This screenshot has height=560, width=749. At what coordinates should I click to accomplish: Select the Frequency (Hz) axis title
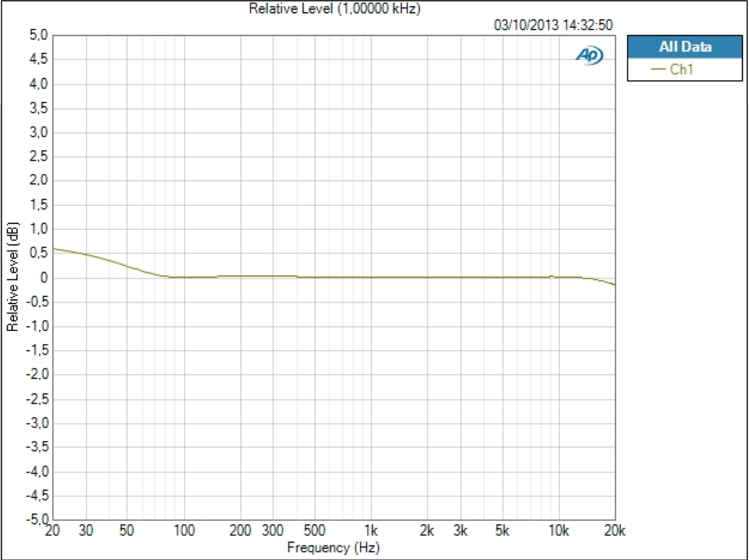pos(334,548)
